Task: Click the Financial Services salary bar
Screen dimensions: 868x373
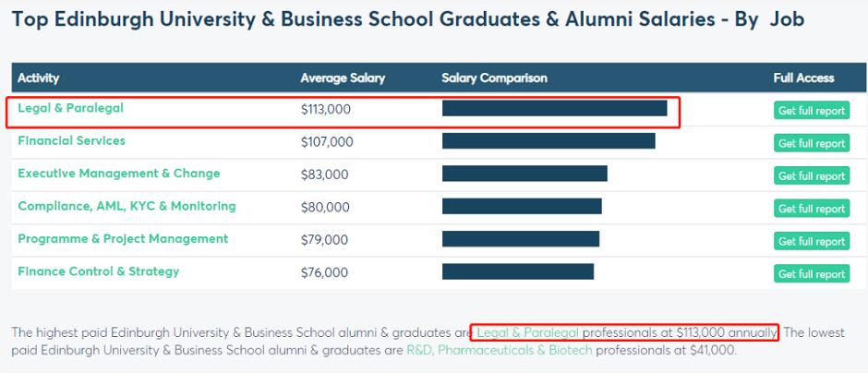Action: [x=549, y=141]
